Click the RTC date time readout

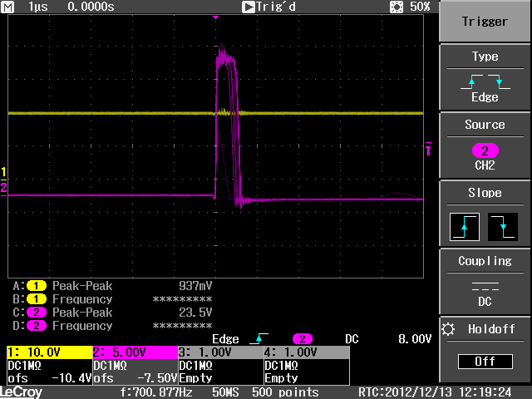pos(435,392)
